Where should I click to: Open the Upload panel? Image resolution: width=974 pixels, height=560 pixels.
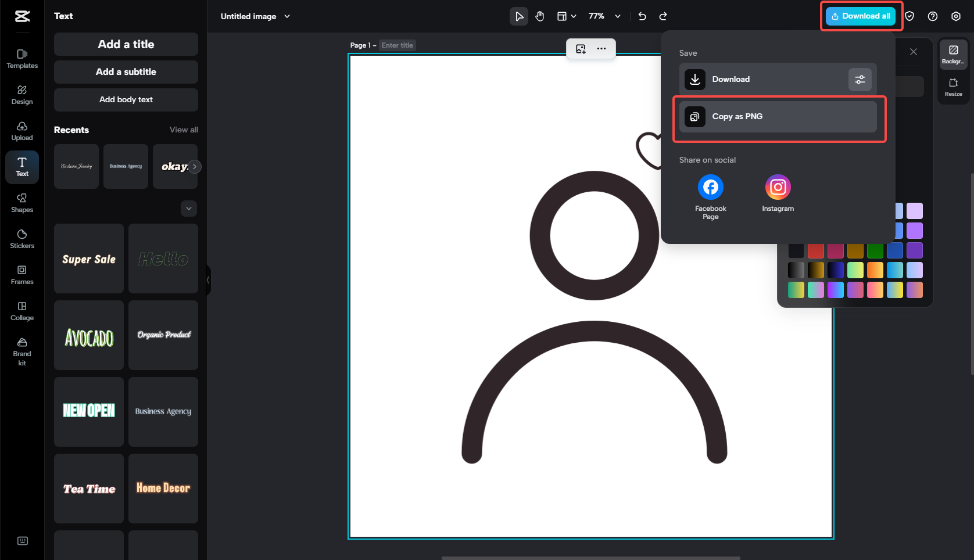pyautogui.click(x=22, y=130)
